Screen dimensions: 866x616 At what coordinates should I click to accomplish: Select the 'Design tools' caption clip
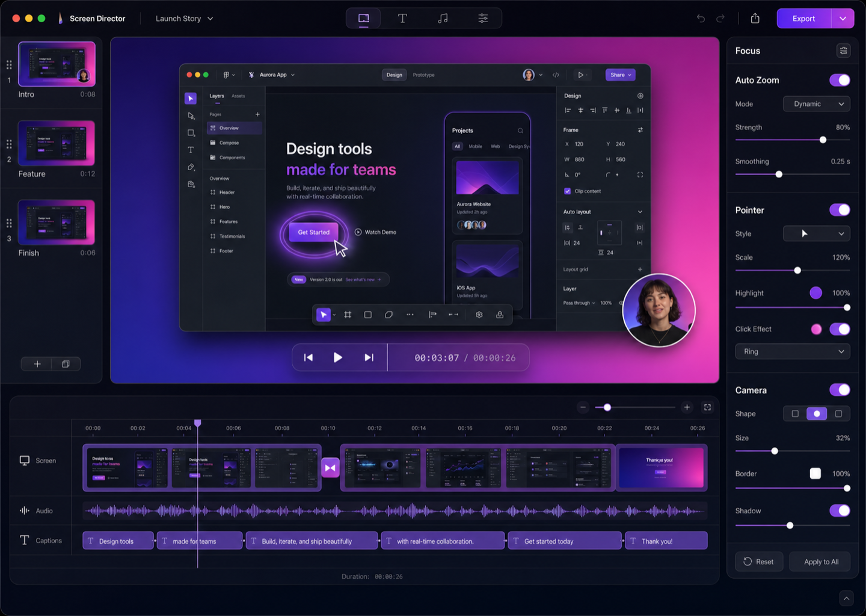tap(118, 541)
